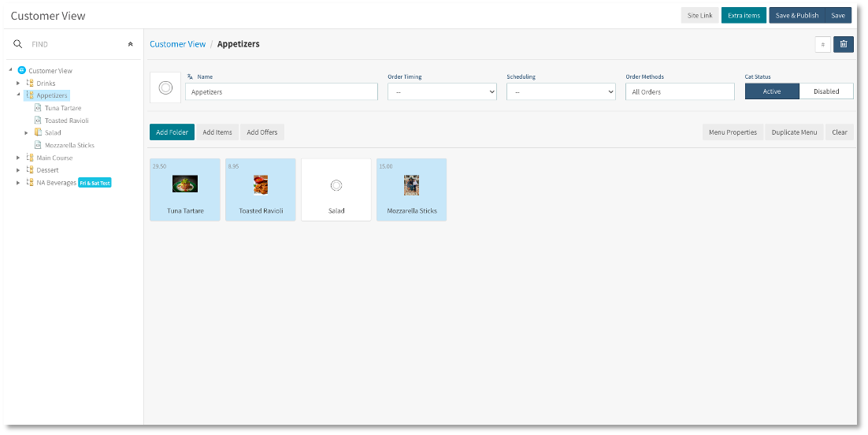Click the Name input field
Screen dimensions: 868x435
(281, 91)
